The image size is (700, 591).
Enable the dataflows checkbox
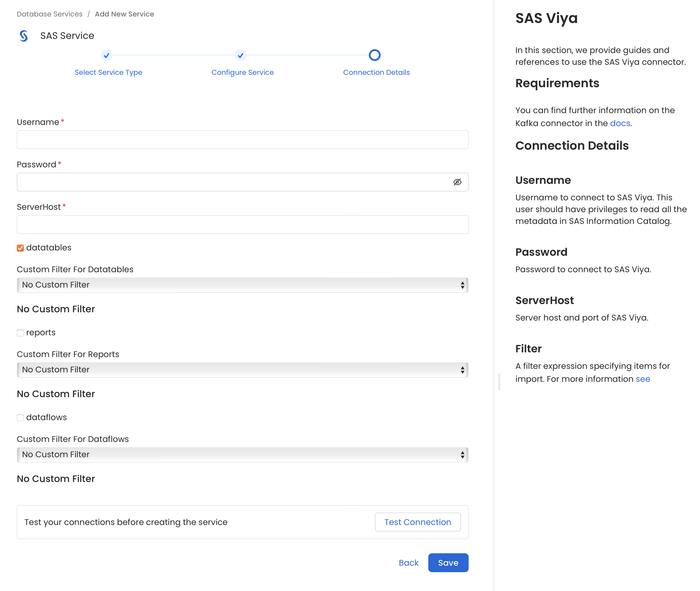point(20,417)
